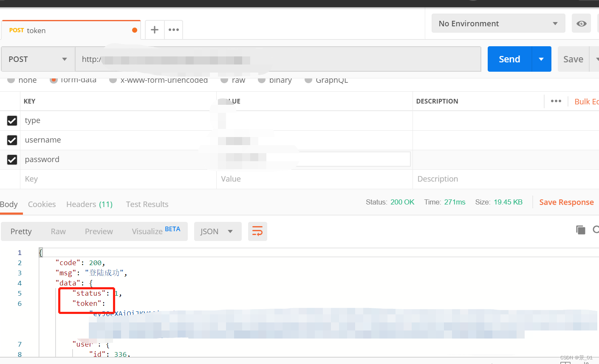This screenshot has height=364, width=599.
Task: Open the response Body tab
Action: point(9,204)
